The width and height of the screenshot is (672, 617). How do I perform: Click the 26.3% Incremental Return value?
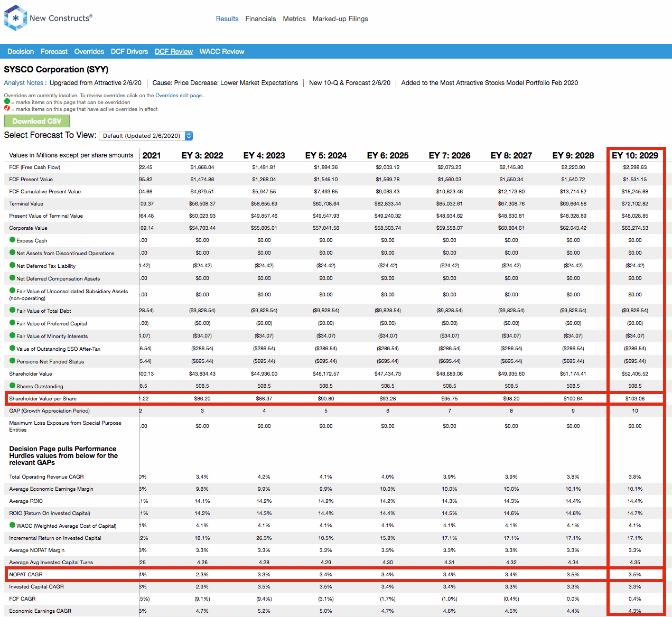(x=264, y=538)
